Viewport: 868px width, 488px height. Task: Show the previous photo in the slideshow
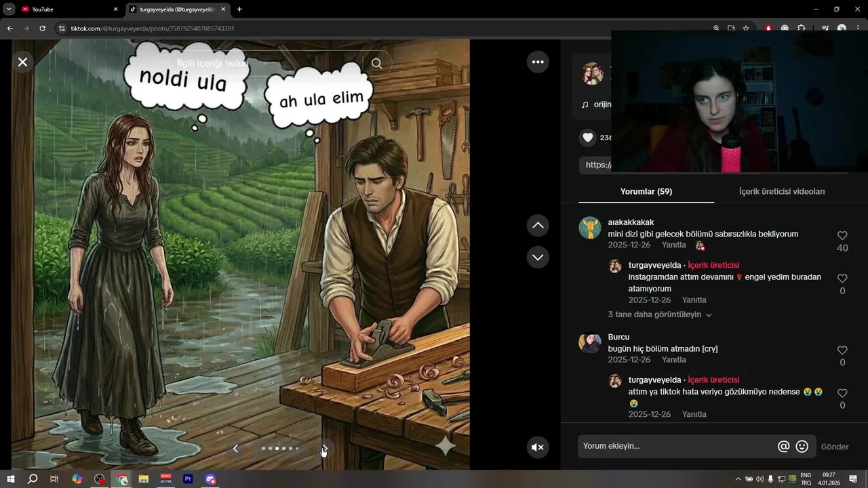click(235, 449)
